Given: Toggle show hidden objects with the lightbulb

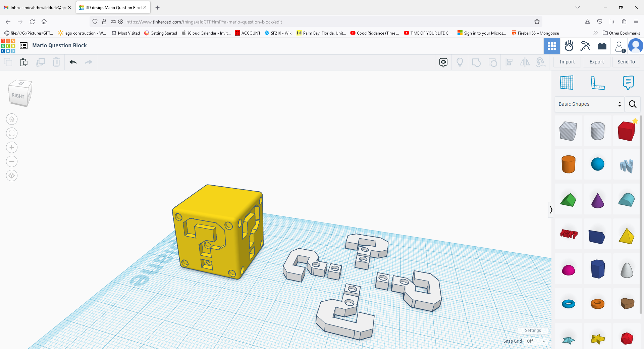Looking at the screenshot, I should tap(460, 62).
